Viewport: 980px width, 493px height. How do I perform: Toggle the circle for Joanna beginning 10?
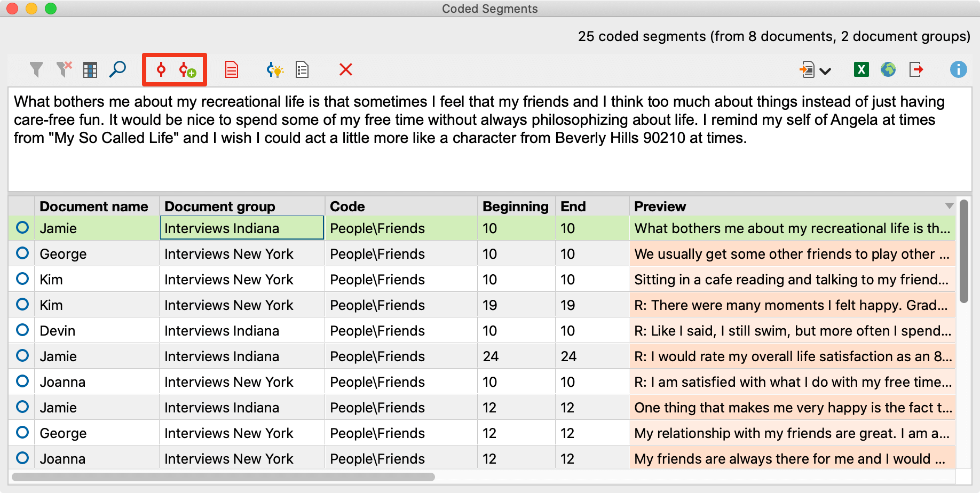coord(22,381)
